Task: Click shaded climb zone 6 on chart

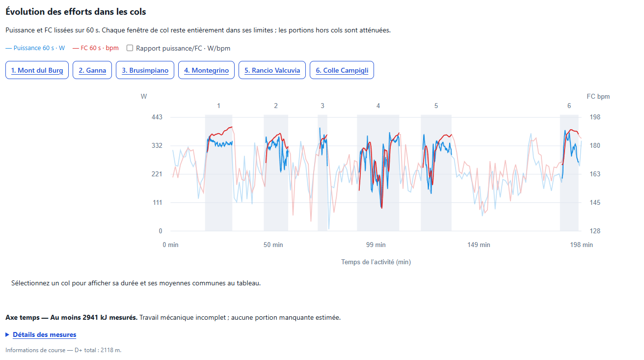Action: tap(569, 173)
